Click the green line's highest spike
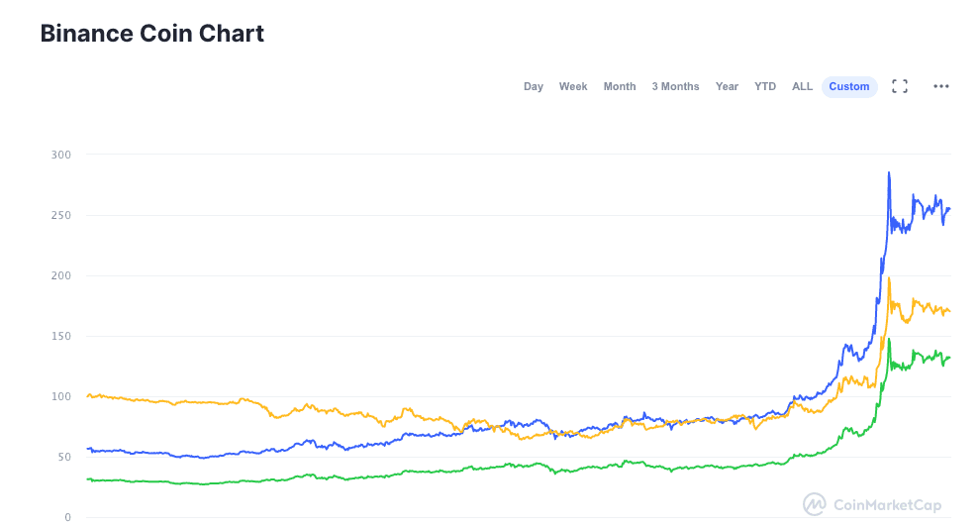The image size is (980, 529). 889,340
